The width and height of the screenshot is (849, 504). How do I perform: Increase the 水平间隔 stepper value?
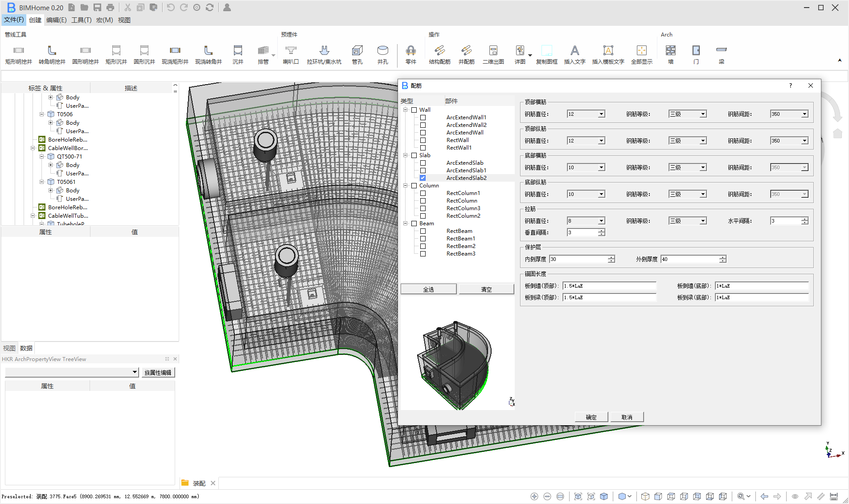click(x=804, y=219)
